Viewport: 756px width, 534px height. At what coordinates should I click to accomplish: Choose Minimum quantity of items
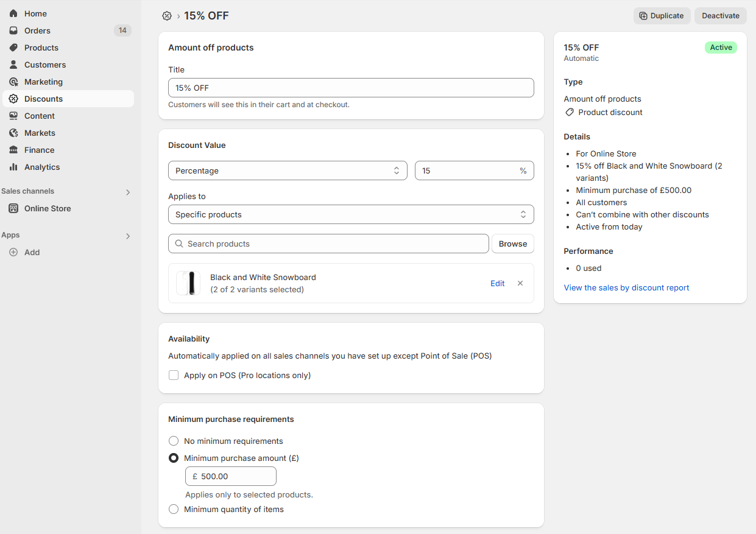click(174, 509)
